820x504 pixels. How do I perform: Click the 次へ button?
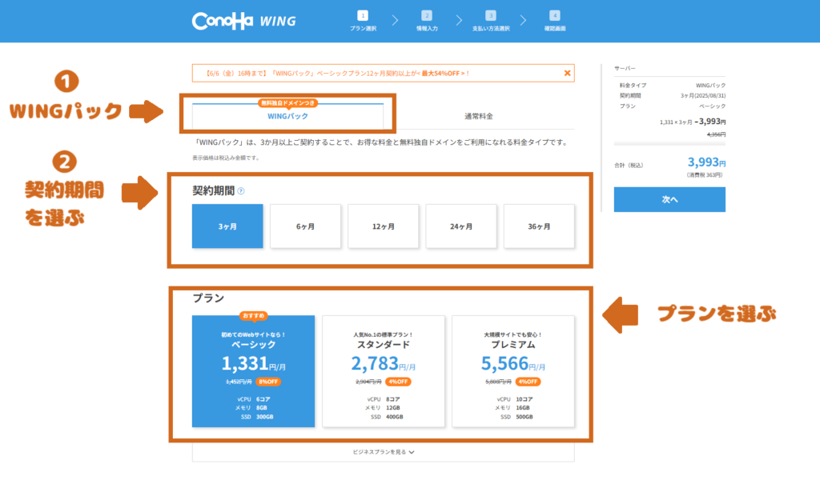(669, 199)
